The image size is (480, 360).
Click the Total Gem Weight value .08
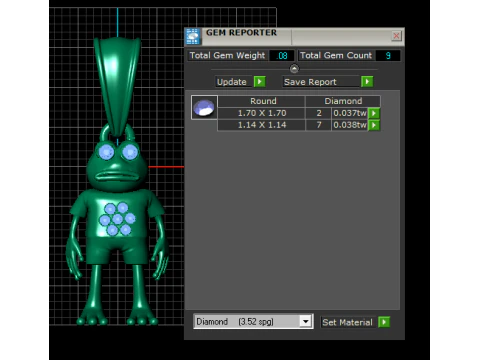point(282,56)
